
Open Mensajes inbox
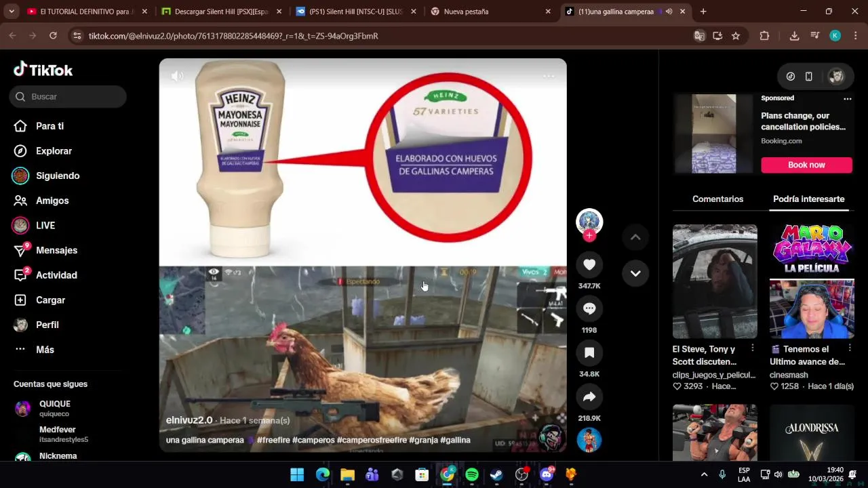46,250
